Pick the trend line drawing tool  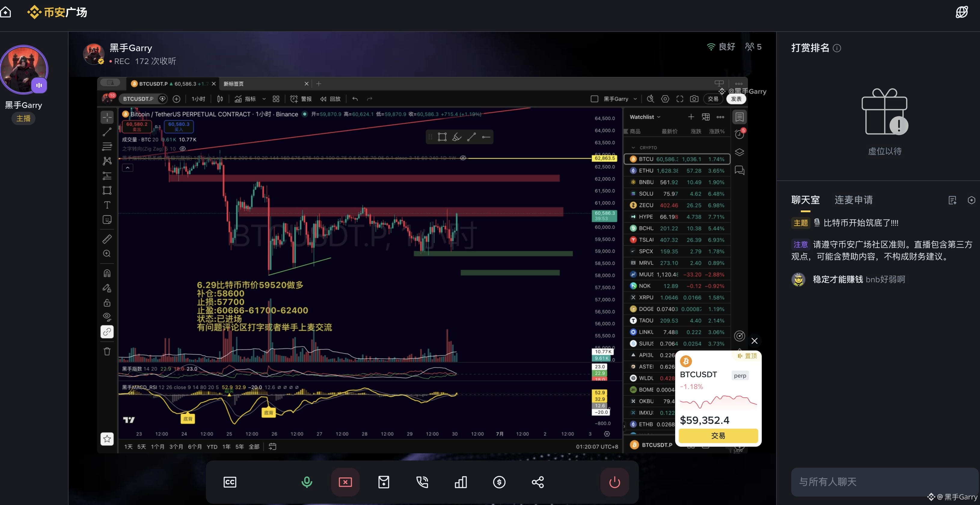click(x=107, y=132)
